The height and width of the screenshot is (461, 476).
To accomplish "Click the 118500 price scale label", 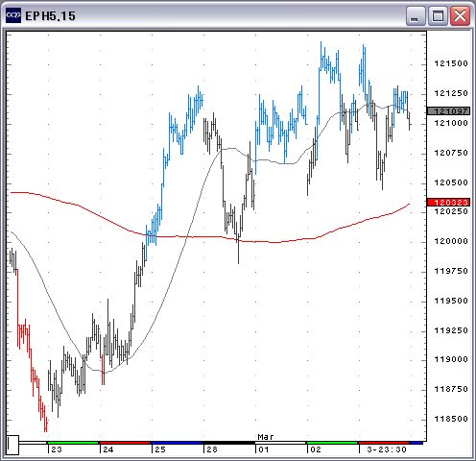I will click(451, 419).
